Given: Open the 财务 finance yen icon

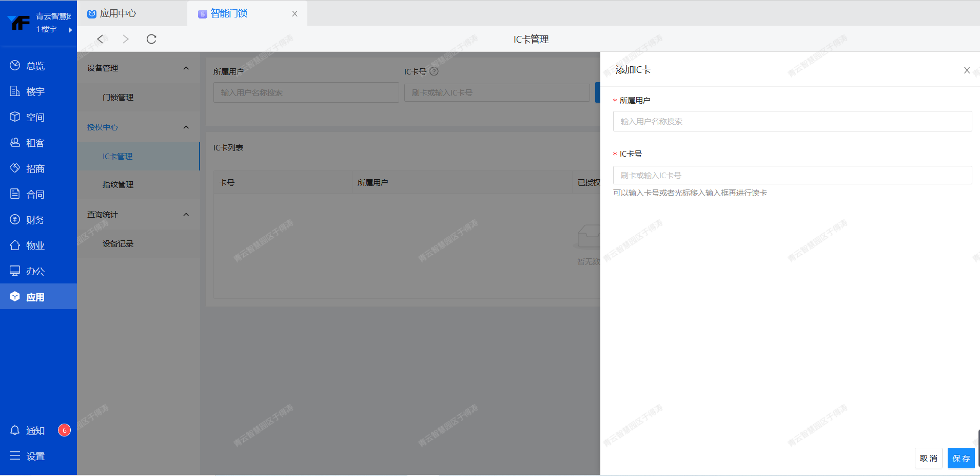Looking at the screenshot, I should pyautogui.click(x=15, y=219).
